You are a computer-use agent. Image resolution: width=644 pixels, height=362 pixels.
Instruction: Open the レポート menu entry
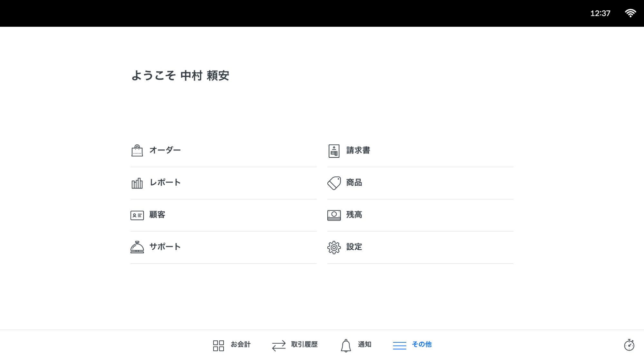(165, 182)
